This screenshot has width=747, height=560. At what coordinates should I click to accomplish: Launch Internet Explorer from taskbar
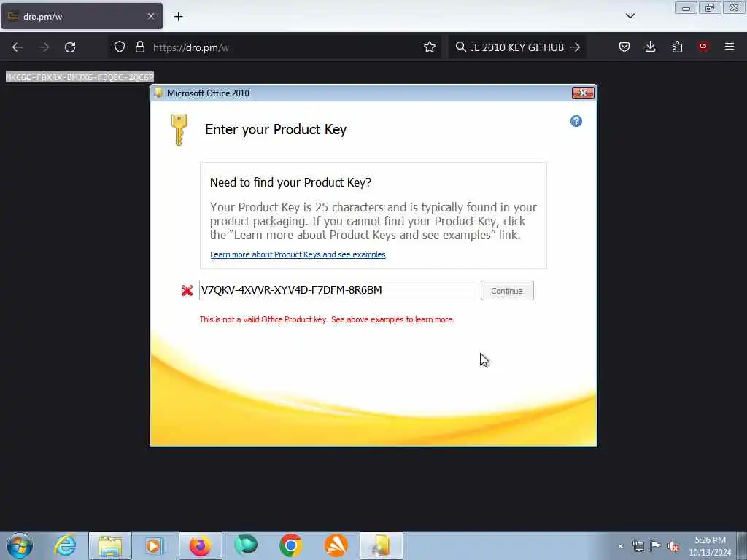pyautogui.click(x=65, y=545)
